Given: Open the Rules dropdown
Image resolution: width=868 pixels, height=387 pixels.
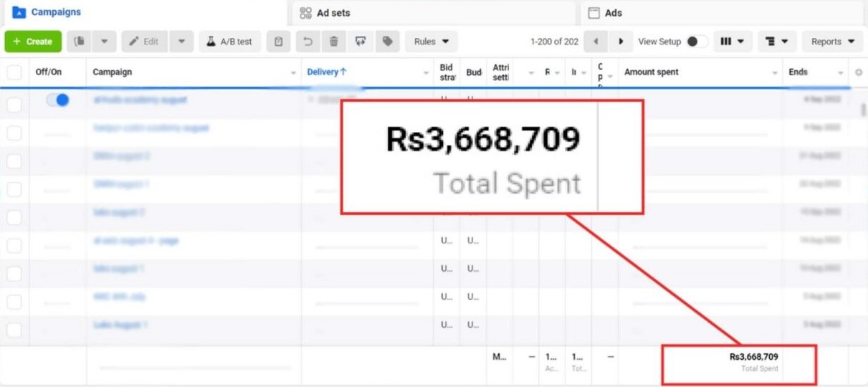Looking at the screenshot, I should pyautogui.click(x=431, y=42).
